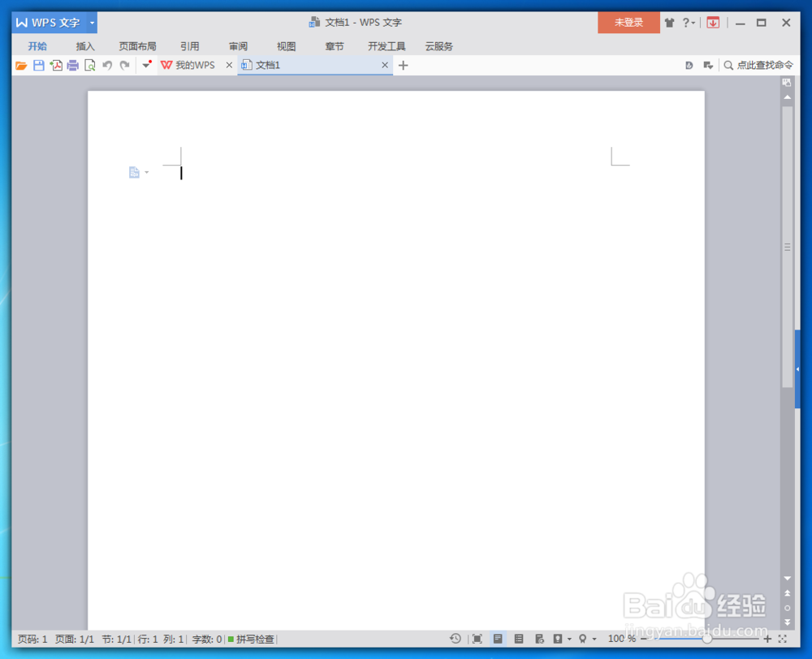Print the document with printer icon
This screenshot has height=659, width=812.
[x=73, y=65]
